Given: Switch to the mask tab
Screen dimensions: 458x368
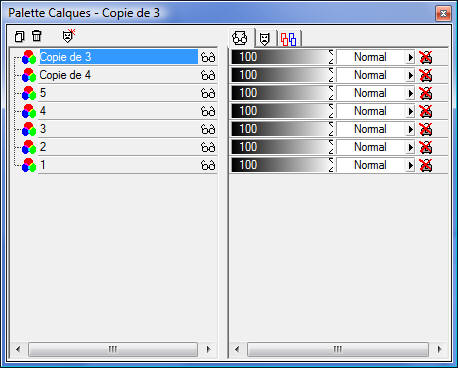Looking at the screenshot, I should [x=265, y=39].
